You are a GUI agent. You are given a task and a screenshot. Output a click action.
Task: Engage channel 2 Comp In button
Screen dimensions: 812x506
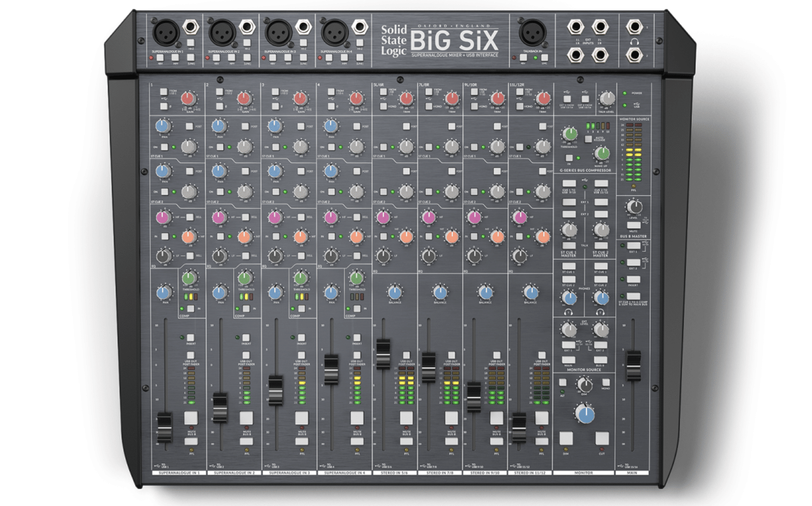(x=246, y=309)
